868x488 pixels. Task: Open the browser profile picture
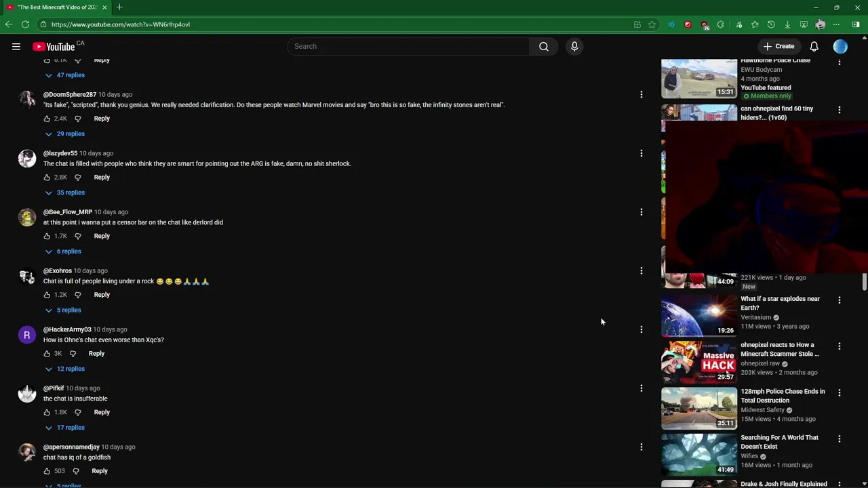(820, 24)
